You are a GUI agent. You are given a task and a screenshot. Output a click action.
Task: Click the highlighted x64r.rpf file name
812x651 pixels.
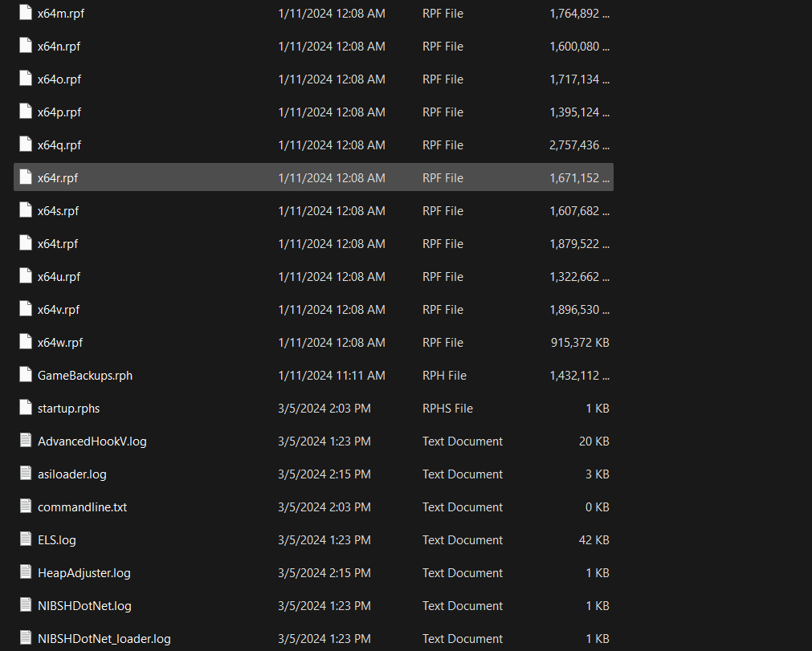[x=58, y=178]
